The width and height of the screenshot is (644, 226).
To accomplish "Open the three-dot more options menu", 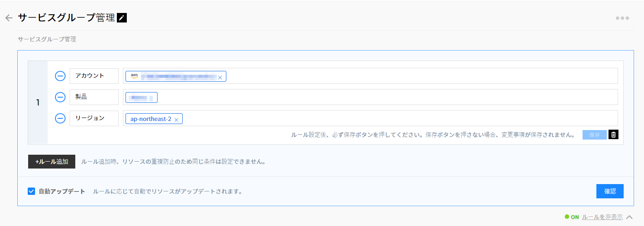I will pos(622,18).
